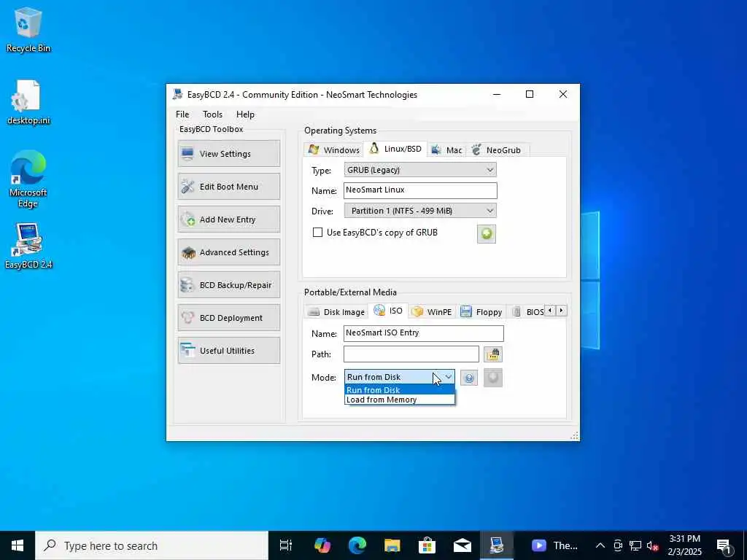Select the ISO media tab

388,311
